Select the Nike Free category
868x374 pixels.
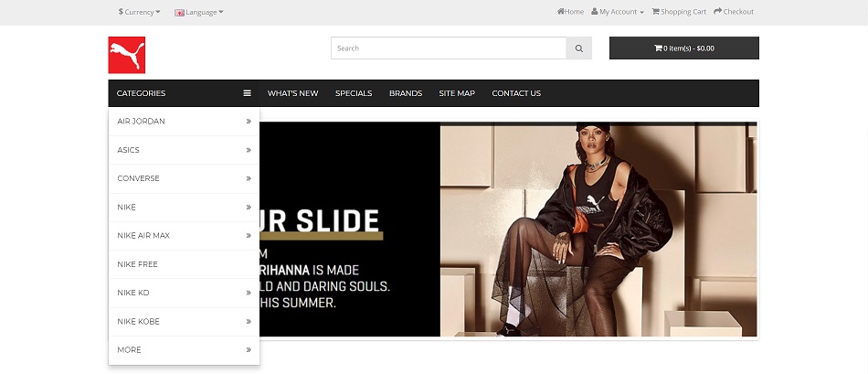tap(137, 264)
